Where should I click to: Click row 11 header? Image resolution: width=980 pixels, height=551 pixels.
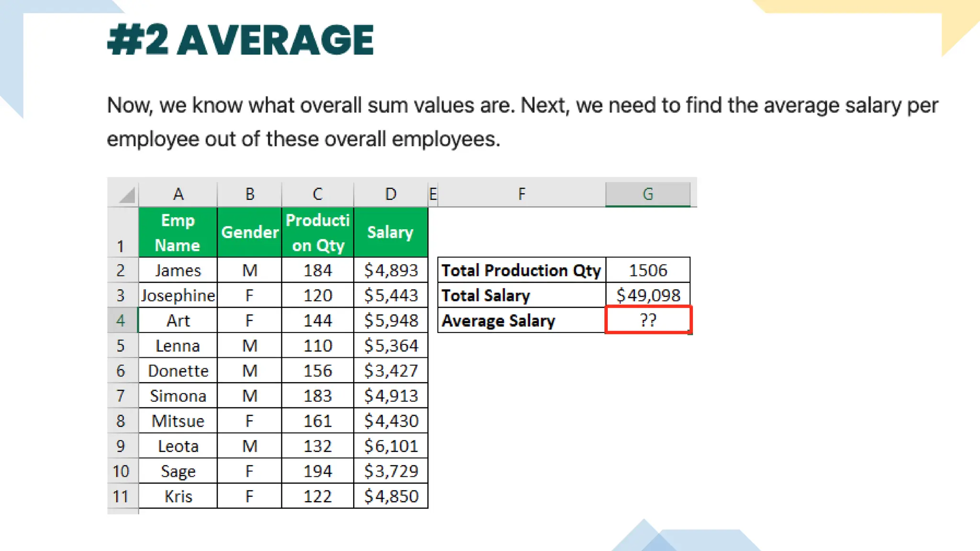click(121, 496)
